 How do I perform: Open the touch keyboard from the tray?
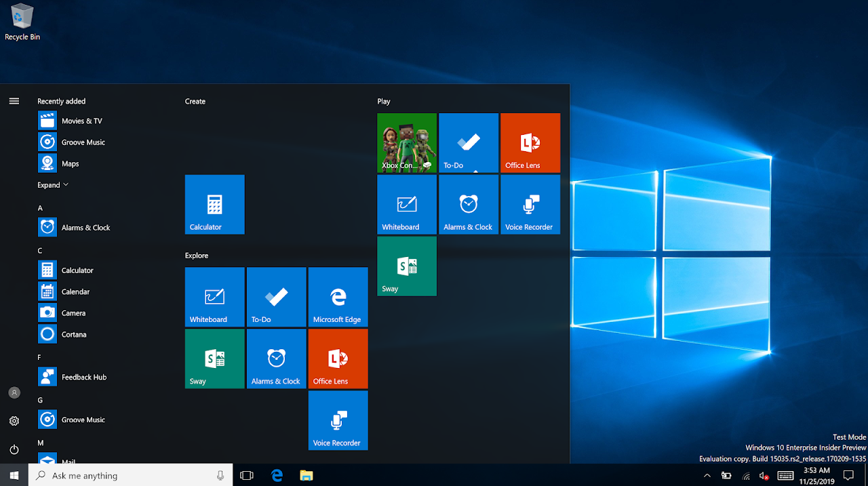coord(786,476)
